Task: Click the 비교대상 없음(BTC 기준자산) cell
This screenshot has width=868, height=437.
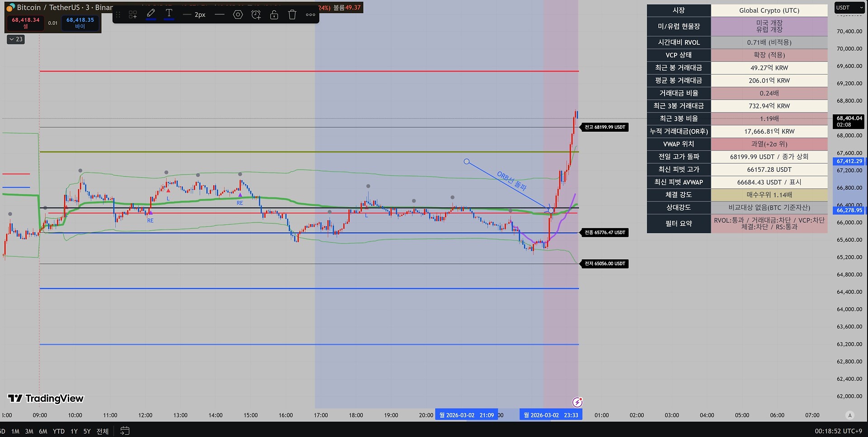Action: point(769,207)
